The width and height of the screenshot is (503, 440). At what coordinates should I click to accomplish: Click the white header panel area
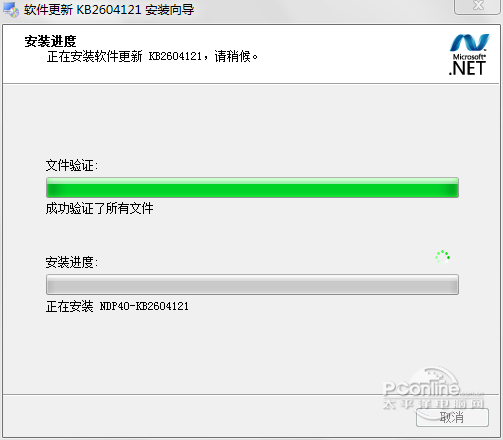pyautogui.click(x=251, y=54)
